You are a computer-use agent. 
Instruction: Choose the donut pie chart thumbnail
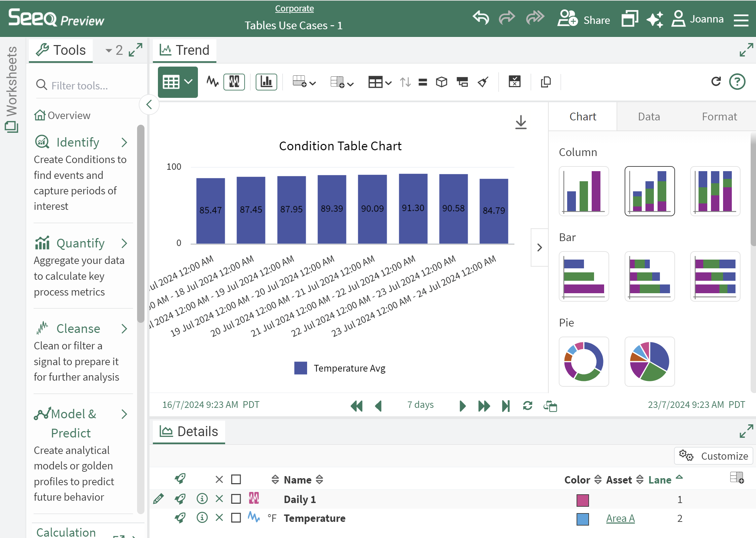pos(584,361)
